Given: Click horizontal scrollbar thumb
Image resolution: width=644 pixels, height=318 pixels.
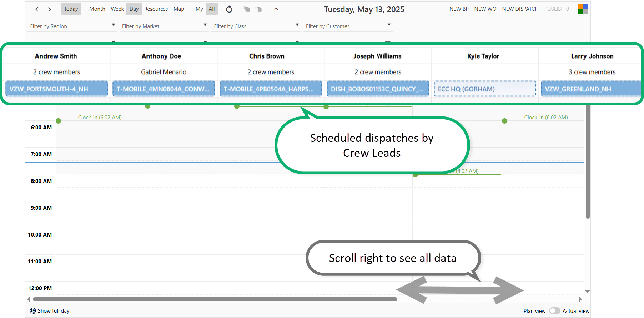Looking at the screenshot, I should pos(215,299).
